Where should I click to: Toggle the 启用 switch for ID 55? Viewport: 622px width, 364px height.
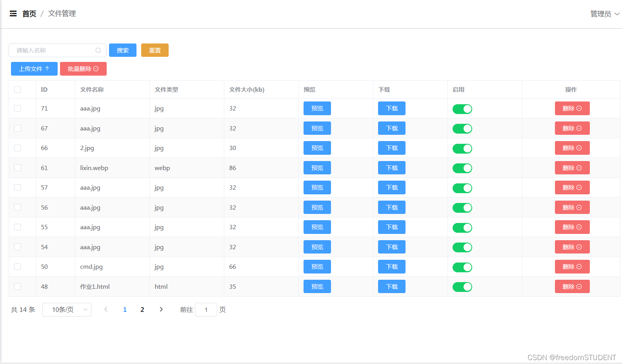pyautogui.click(x=462, y=228)
